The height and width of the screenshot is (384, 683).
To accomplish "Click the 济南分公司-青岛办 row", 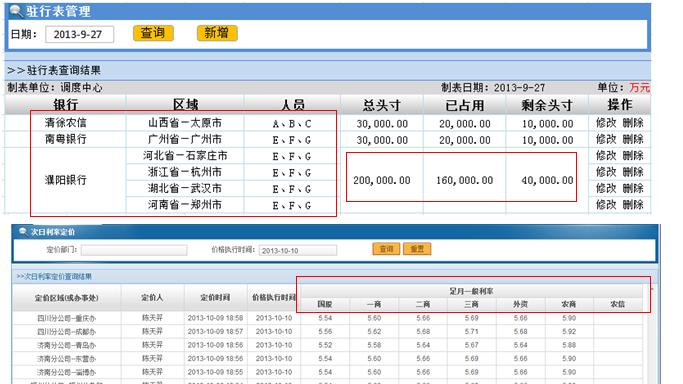I will tap(328, 345).
